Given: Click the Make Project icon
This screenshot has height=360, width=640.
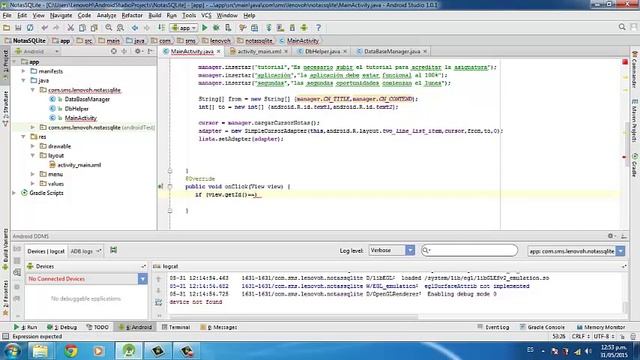Looking at the screenshot, I should pos(161,28).
